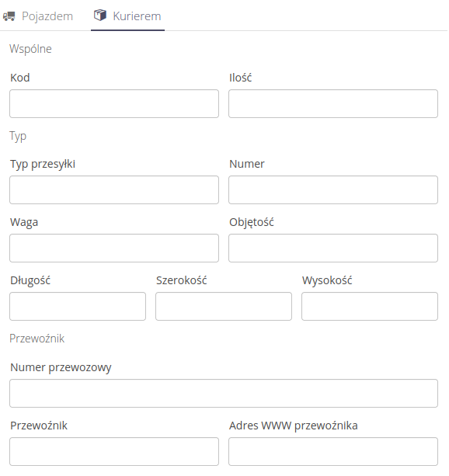Image resolution: width=449 pixels, height=476 pixels.
Task: Click the Typ section heading
Action: point(18,136)
